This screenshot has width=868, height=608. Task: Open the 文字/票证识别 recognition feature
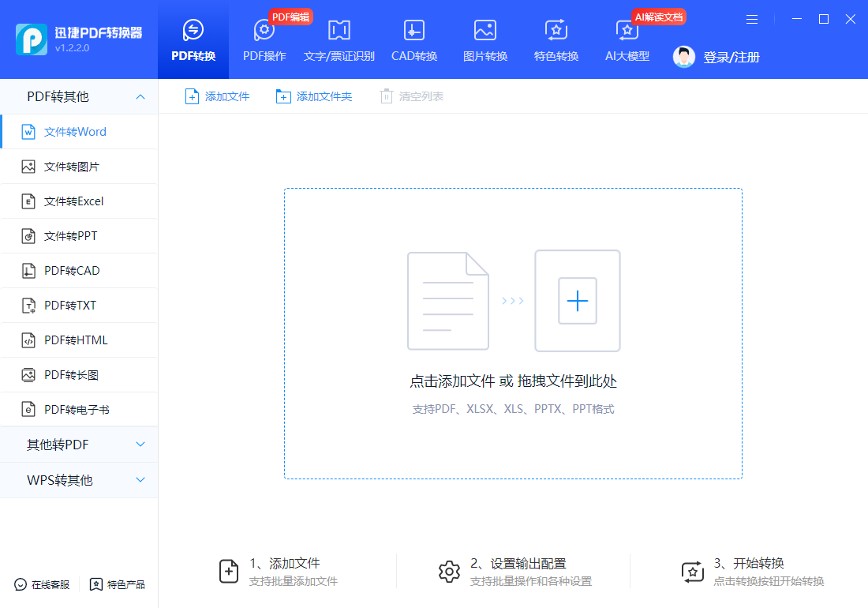[339, 39]
